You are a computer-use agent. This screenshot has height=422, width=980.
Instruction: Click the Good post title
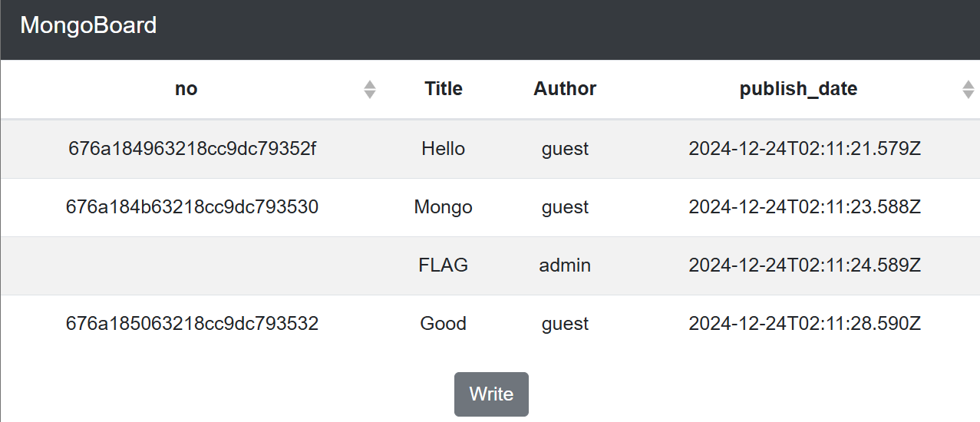[x=444, y=324]
